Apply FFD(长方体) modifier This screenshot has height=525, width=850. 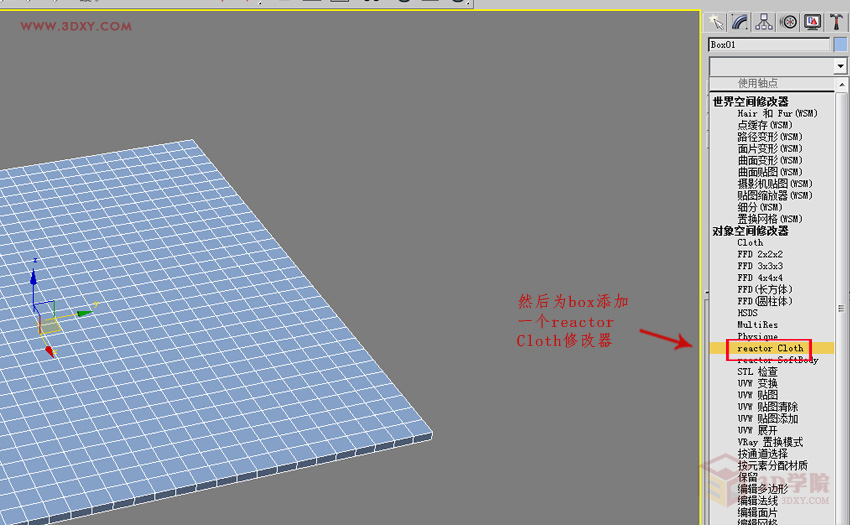(x=764, y=289)
